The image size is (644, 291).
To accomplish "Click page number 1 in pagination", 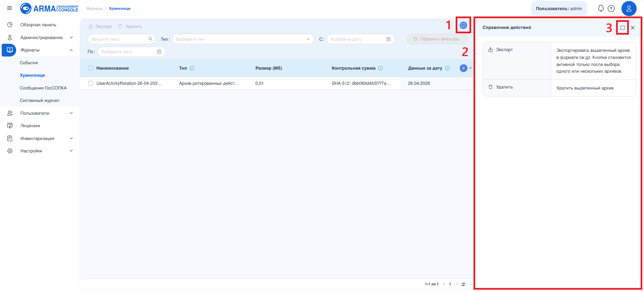I will click(450, 284).
